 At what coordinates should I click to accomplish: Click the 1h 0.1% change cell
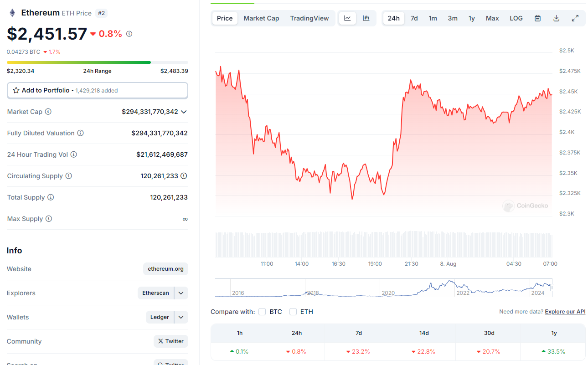point(239,351)
